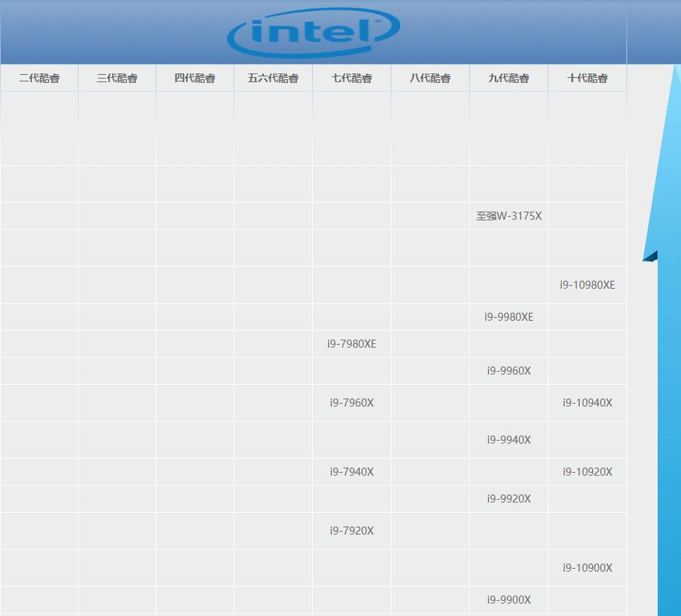Click the 五六代酷睿 header
681x616 pixels.
pos(273,78)
